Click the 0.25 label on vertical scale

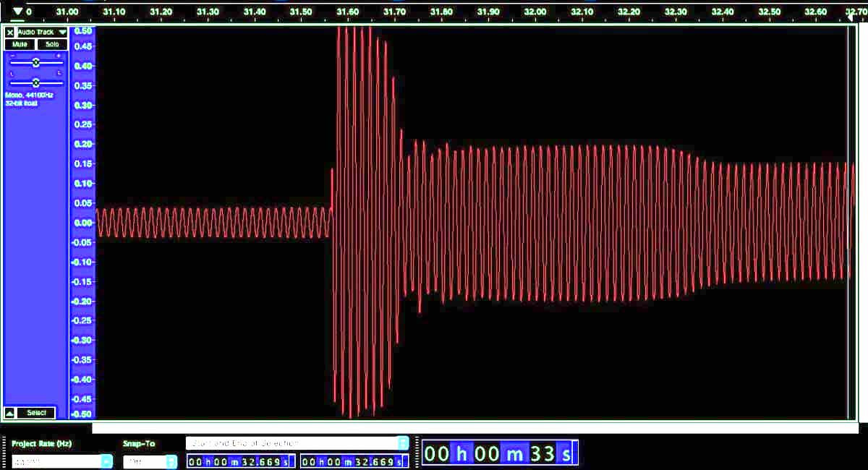(x=83, y=124)
